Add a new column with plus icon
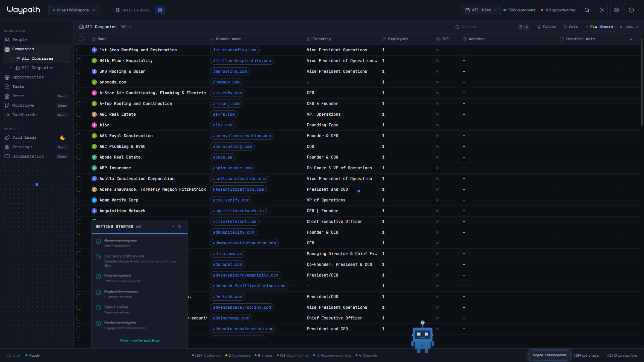Image resolution: width=644 pixels, height=362 pixels. pyautogui.click(x=631, y=39)
